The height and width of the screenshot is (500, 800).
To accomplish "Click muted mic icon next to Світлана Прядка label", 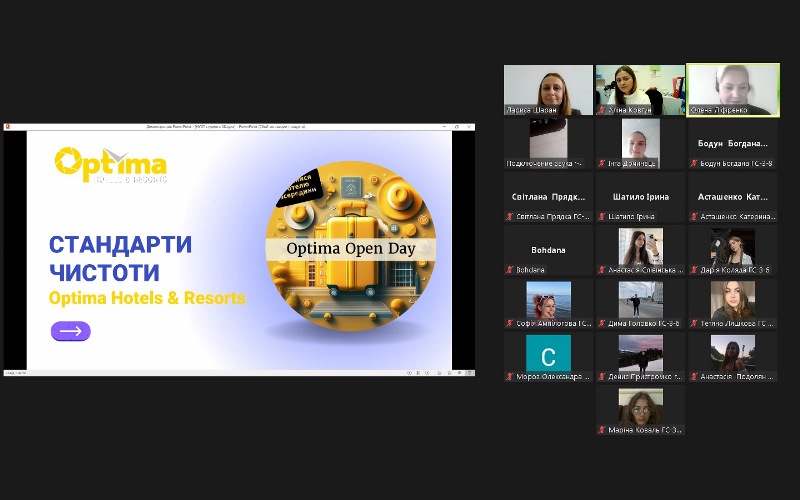I will click(509, 216).
